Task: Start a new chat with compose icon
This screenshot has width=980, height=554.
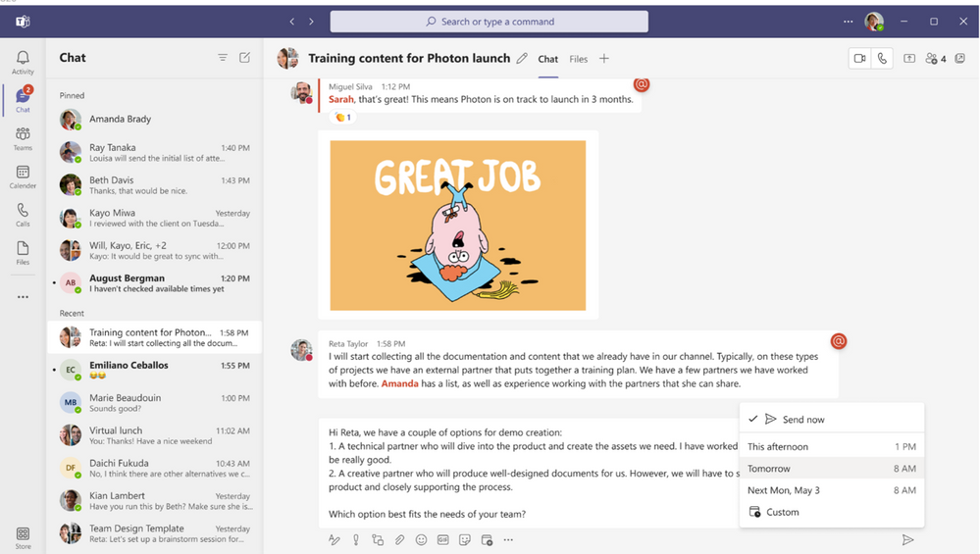Action: (245, 58)
